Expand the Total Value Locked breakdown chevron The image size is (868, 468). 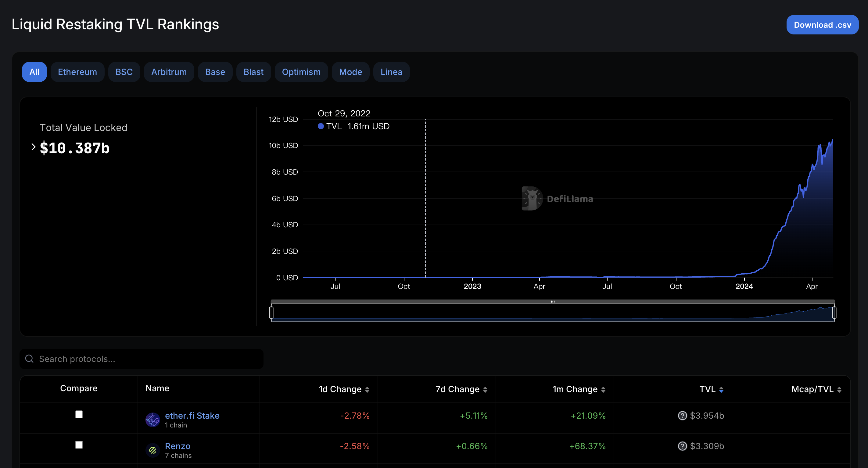[33, 147]
